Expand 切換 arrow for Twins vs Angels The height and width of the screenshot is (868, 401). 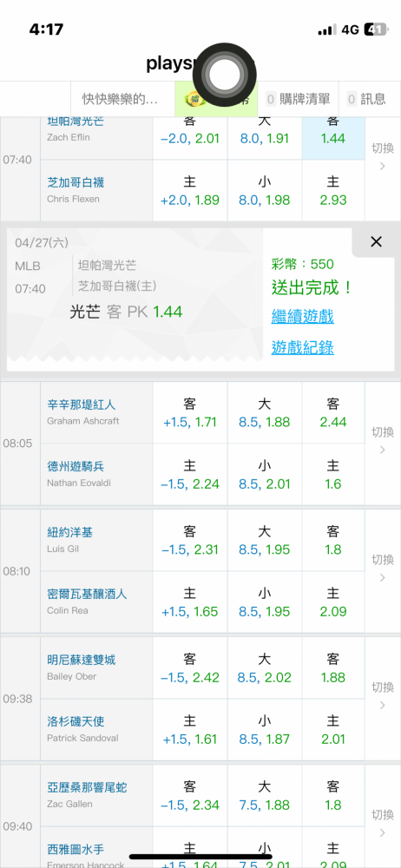[382, 699]
